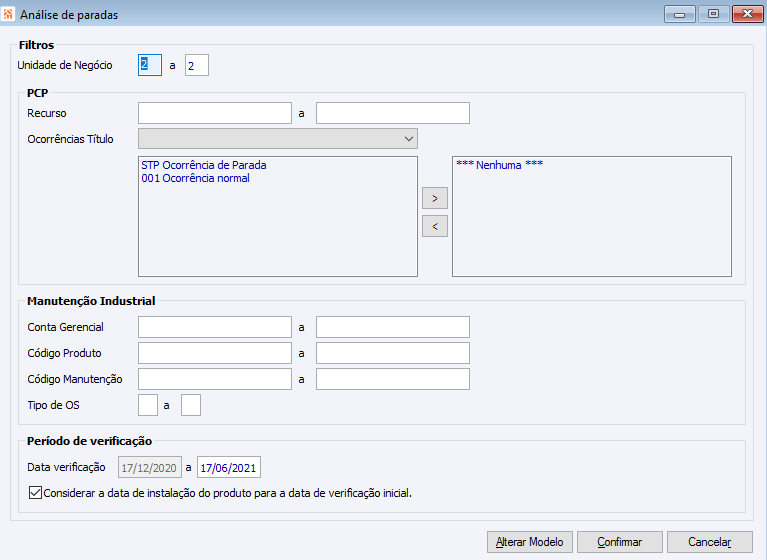Select the *** Nenhuma *** entry
The image size is (767, 560).
click(x=499, y=165)
